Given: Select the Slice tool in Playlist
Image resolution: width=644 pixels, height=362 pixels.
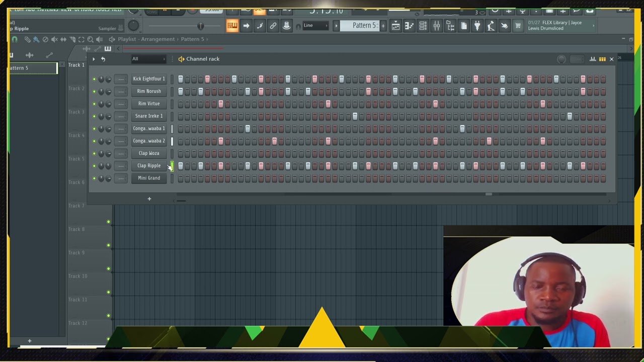Looking at the screenshot, I should tap(72, 39).
